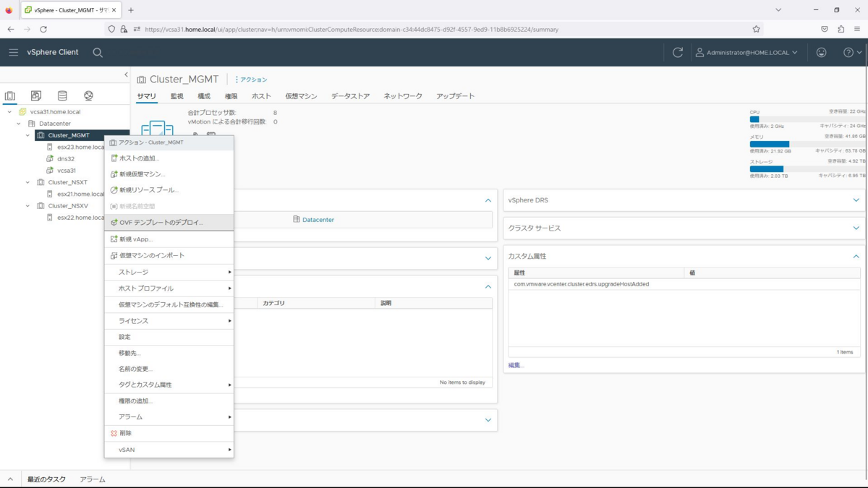Choose 新規仮想マシン from context menu
The image size is (868, 488).
tap(169, 174)
